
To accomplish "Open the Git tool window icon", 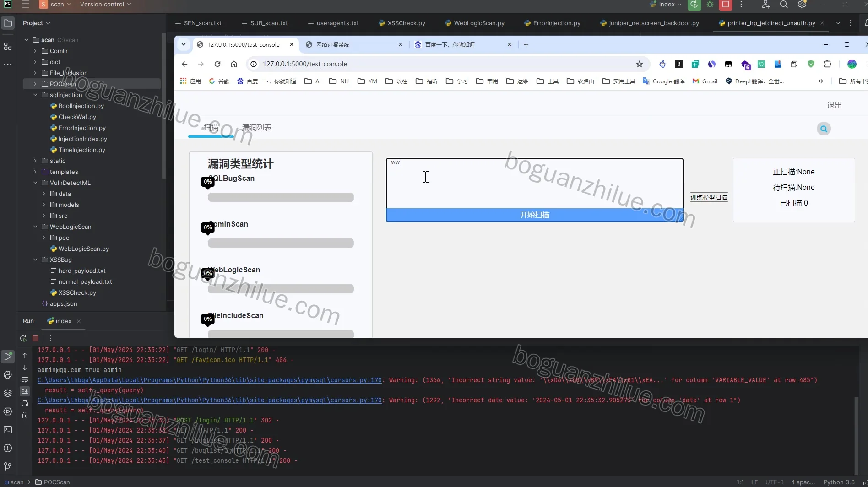I will [x=8, y=466].
